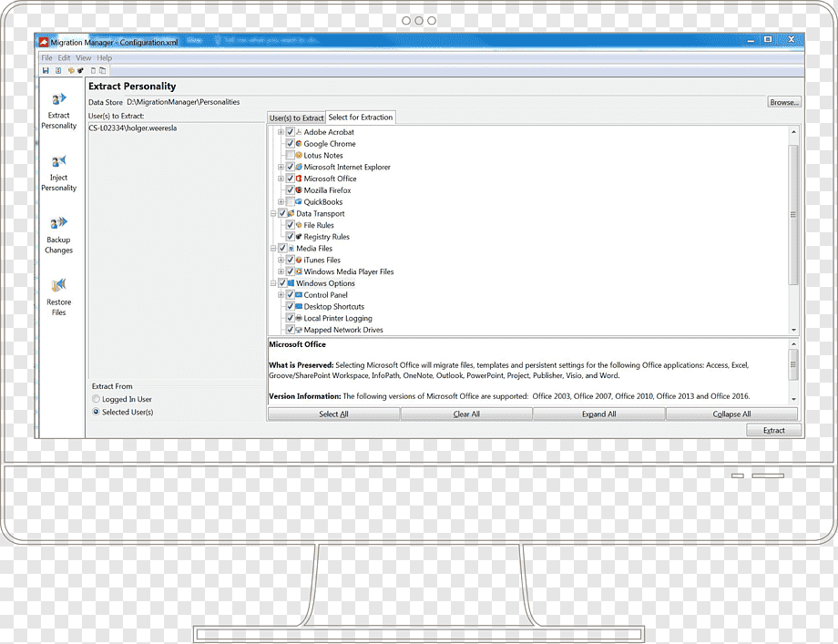
Task: Uncheck the Mozilla Firefox checkbox
Action: (x=290, y=190)
